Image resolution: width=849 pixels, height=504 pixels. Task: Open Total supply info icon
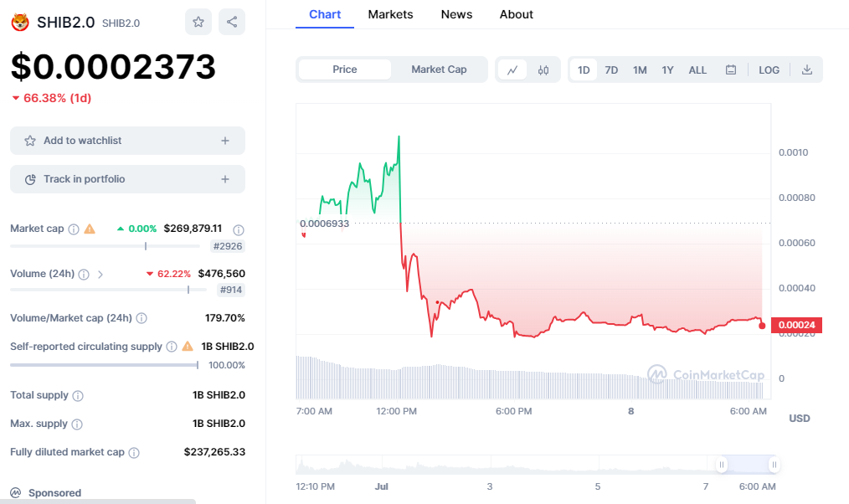pyautogui.click(x=78, y=396)
